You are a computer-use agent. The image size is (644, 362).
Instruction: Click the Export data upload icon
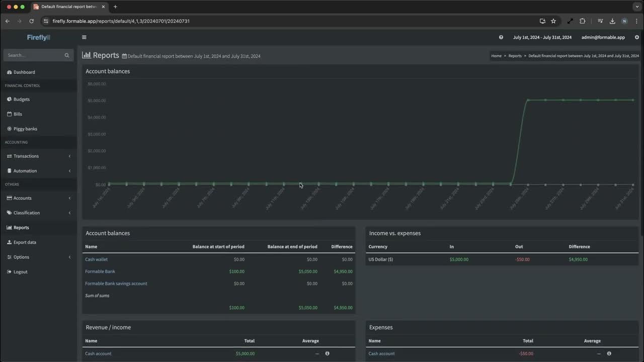click(x=9, y=242)
